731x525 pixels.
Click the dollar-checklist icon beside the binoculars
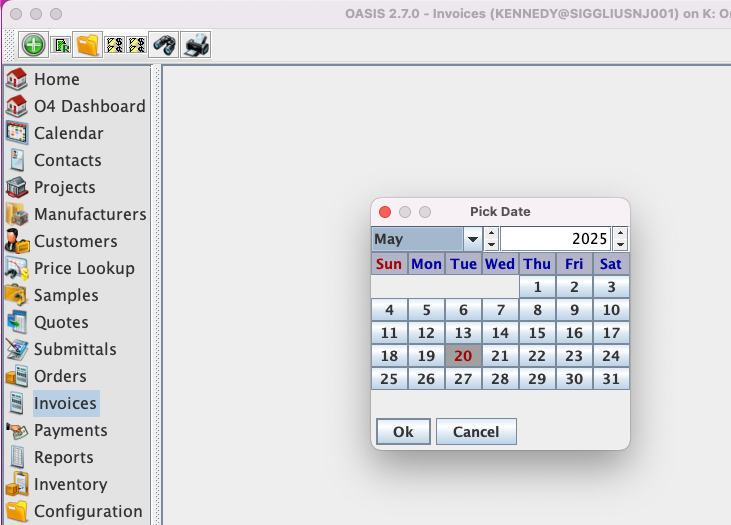point(137,45)
